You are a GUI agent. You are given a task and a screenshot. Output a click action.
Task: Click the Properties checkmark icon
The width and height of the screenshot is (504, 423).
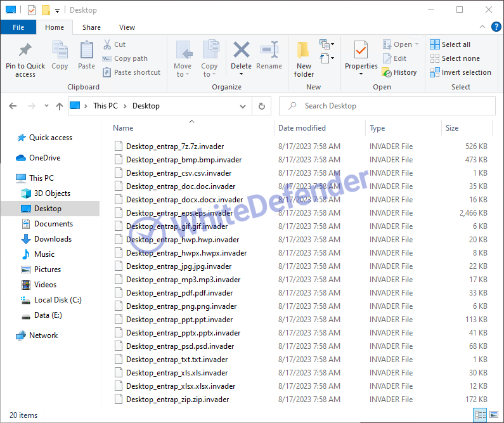coord(361,49)
